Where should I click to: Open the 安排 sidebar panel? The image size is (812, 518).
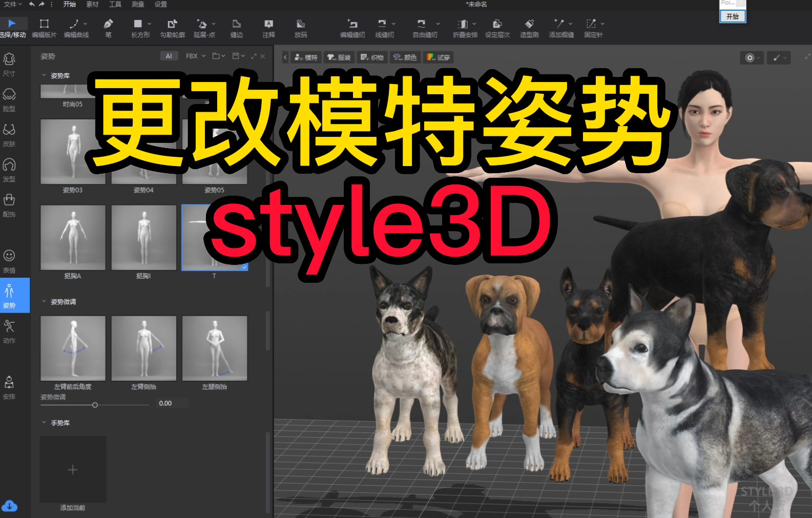click(x=9, y=388)
